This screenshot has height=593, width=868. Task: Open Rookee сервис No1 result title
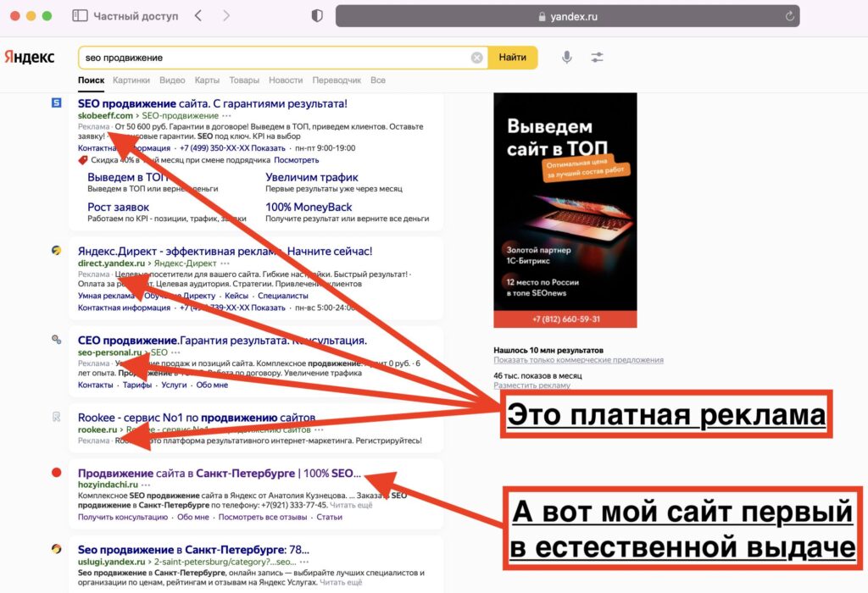point(197,418)
